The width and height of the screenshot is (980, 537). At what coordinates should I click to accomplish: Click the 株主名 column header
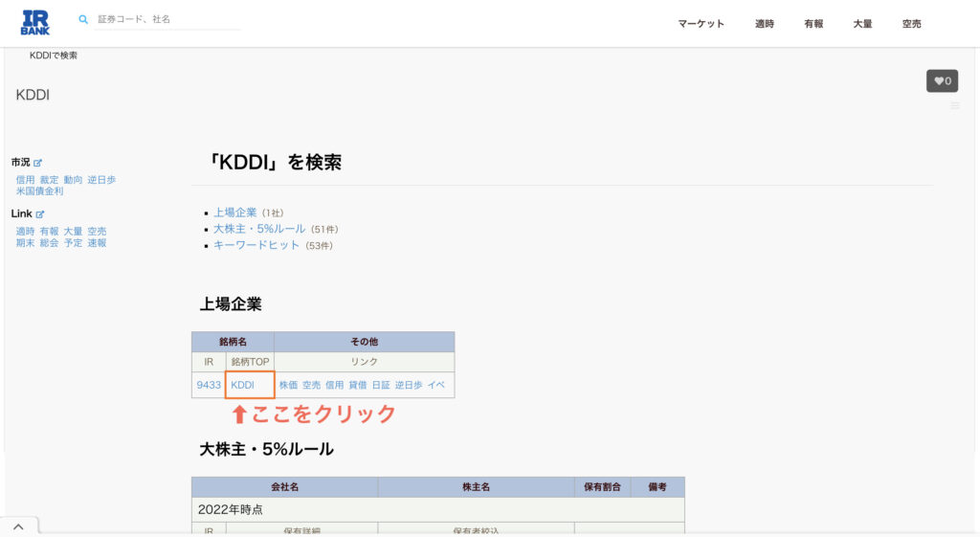tap(476, 487)
